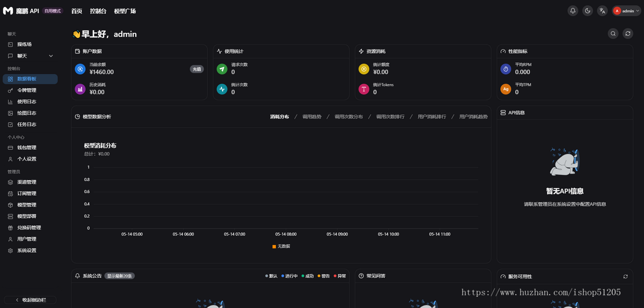Switch to the 调用次数分布 tab
The height and width of the screenshot is (308, 644).
[x=349, y=116]
